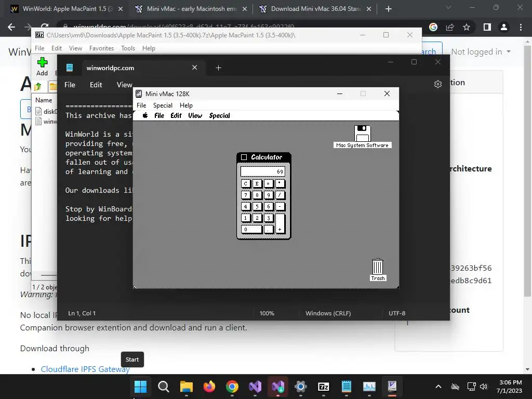Bookmark this page with star icon
532x399 pixels.
(467, 27)
